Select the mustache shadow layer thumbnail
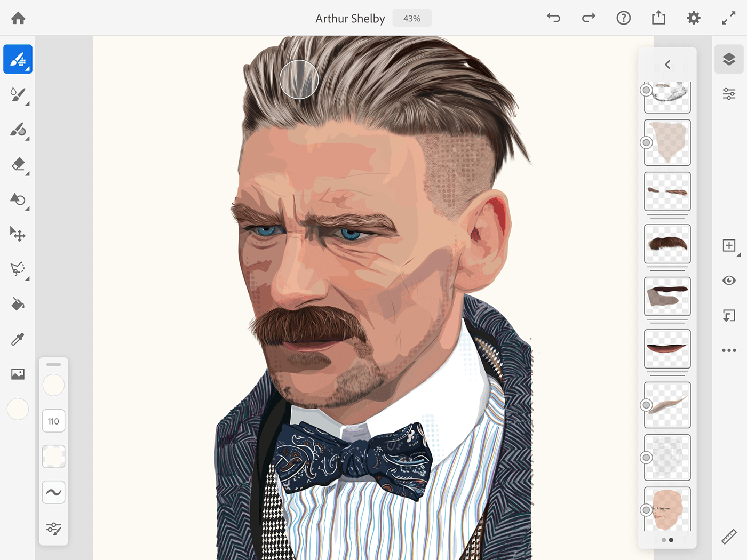 click(667, 297)
